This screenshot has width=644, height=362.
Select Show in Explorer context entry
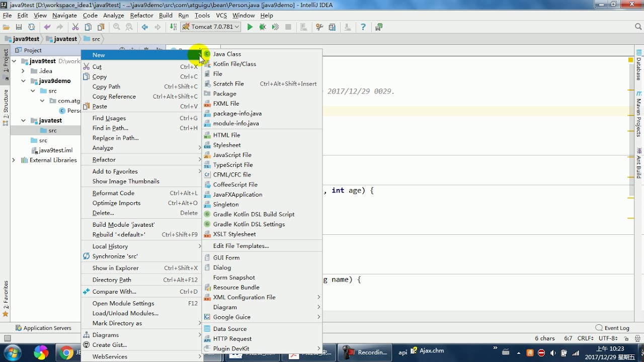[141, 268]
